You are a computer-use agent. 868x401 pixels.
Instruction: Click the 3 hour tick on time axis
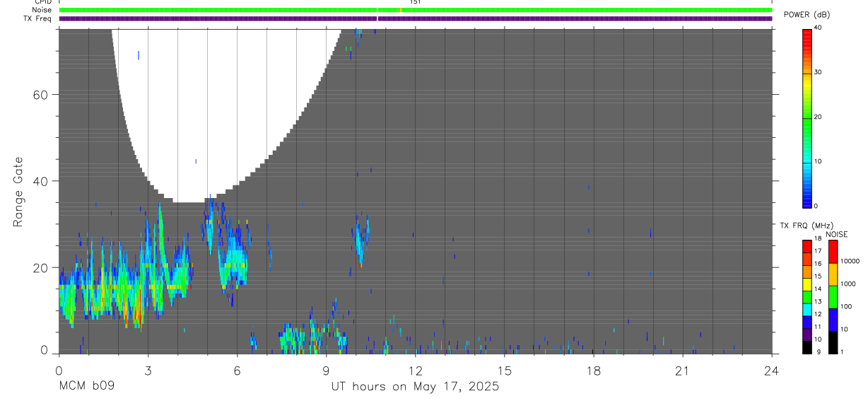tap(148, 371)
